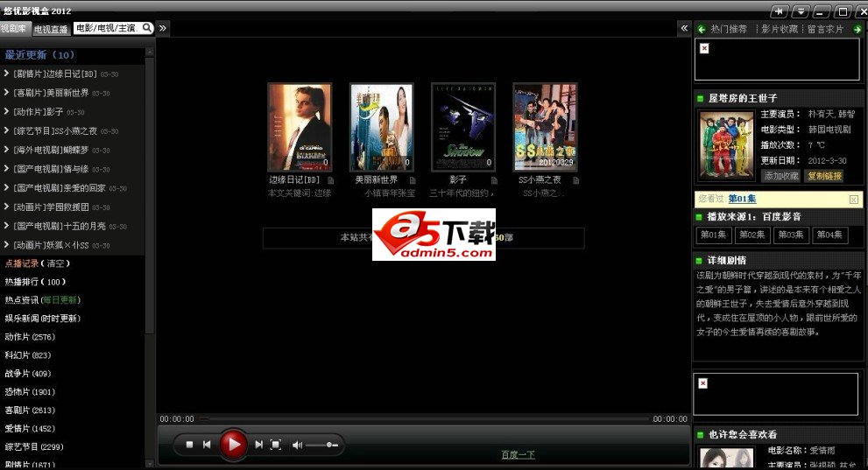
Task: Open 热播排行 (100) entry
Action: (x=35, y=282)
